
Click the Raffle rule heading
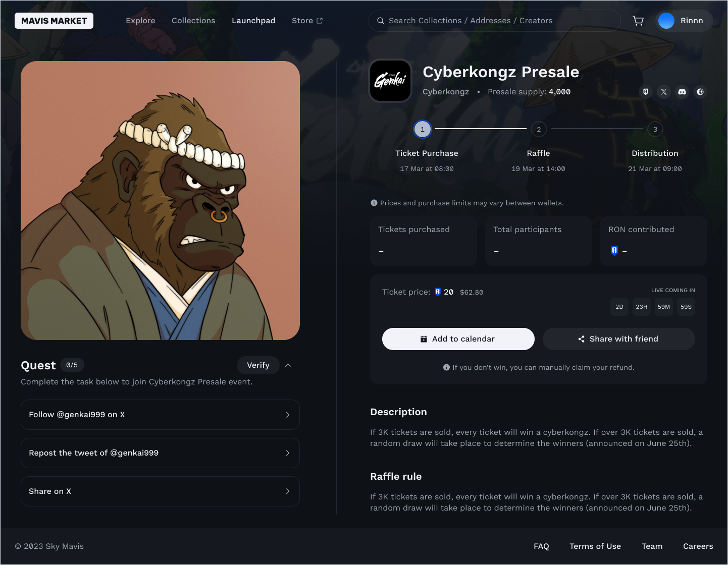point(396,477)
